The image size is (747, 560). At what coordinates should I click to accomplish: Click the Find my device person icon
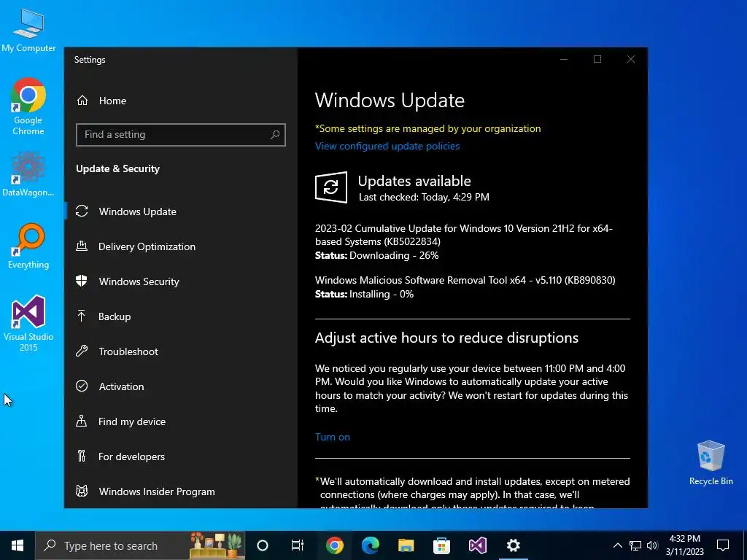(x=82, y=421)
